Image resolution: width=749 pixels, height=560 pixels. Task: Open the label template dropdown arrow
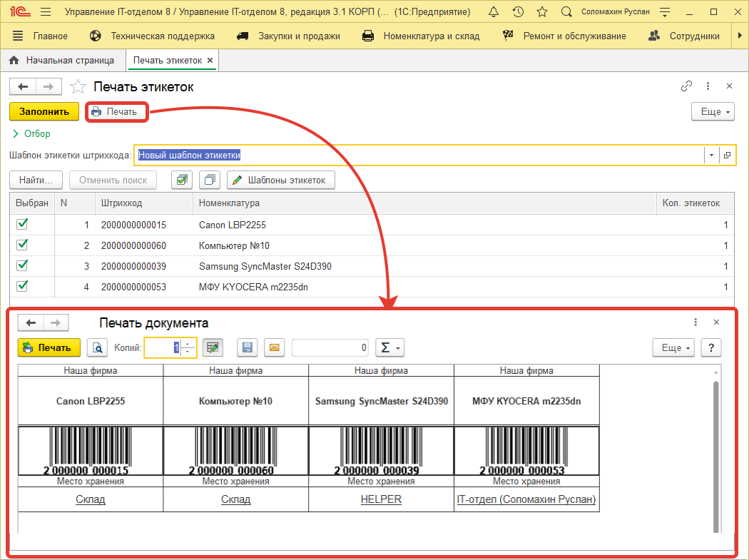point(711,155)
